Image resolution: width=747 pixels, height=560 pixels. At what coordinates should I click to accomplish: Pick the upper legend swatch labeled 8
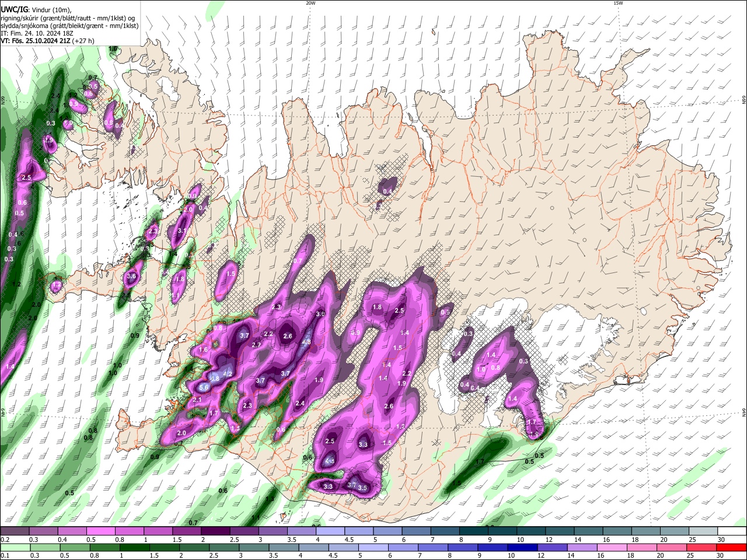(474, 531)
